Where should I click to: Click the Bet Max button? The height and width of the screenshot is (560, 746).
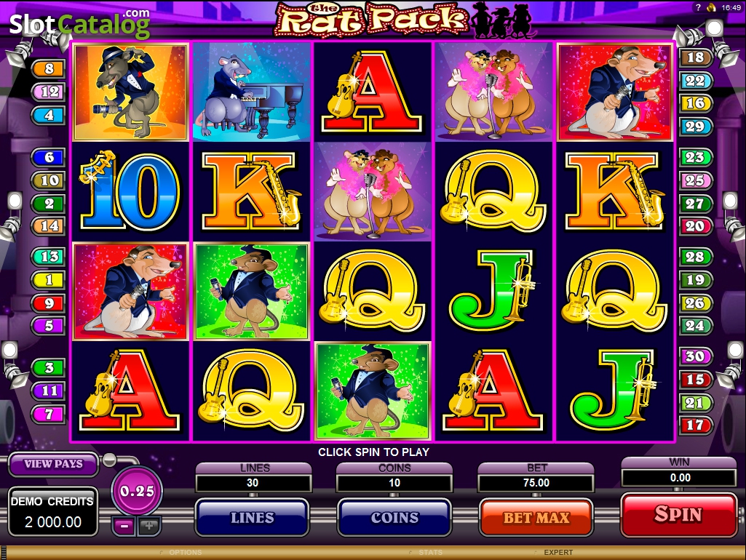[x=536, y=517]
